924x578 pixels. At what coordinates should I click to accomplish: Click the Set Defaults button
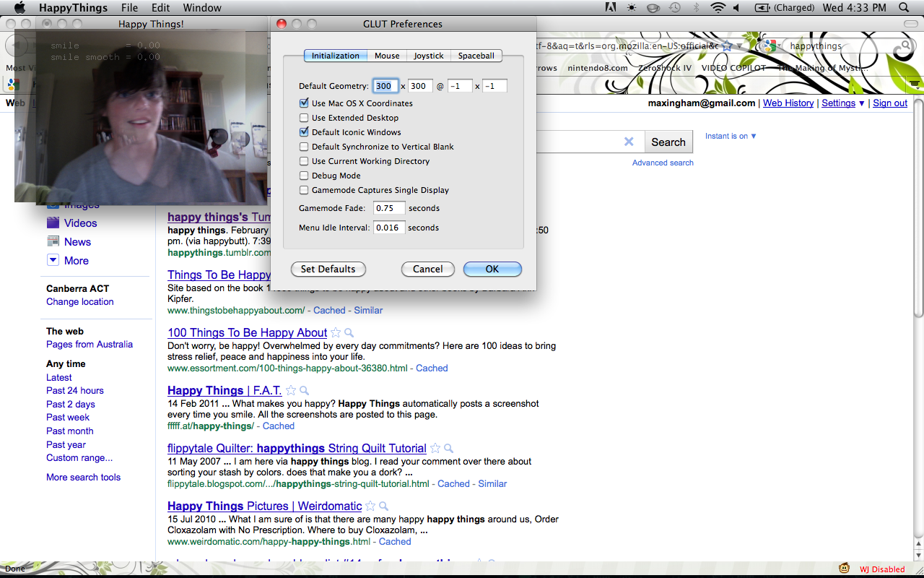(x=328, y=269)
